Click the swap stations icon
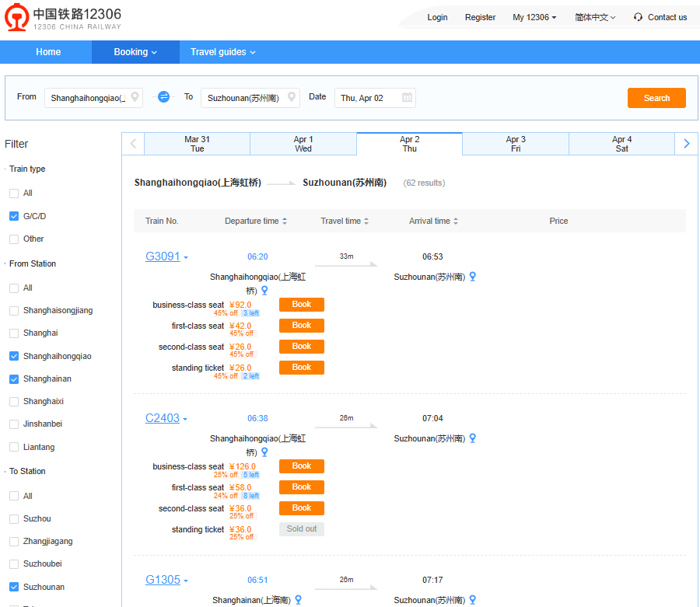The width and height of the screenshot is (700, 607). pos(163,97)
